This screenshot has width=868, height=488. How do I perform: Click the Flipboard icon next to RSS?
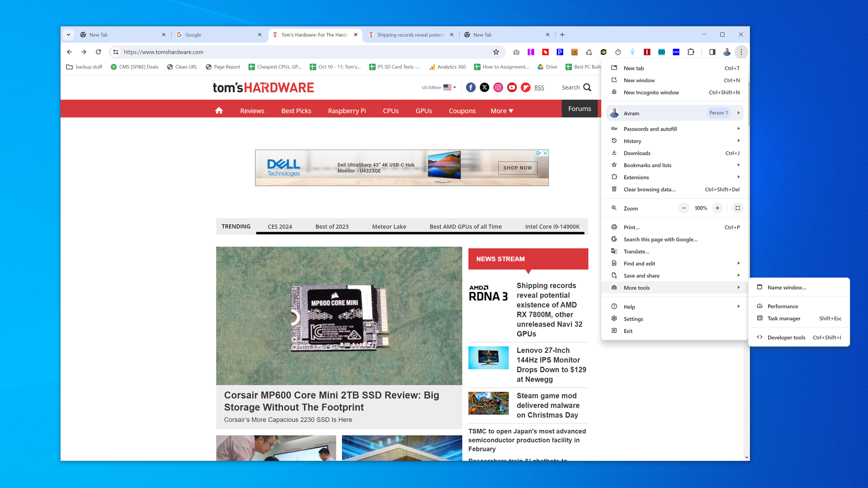coord(525,87)
